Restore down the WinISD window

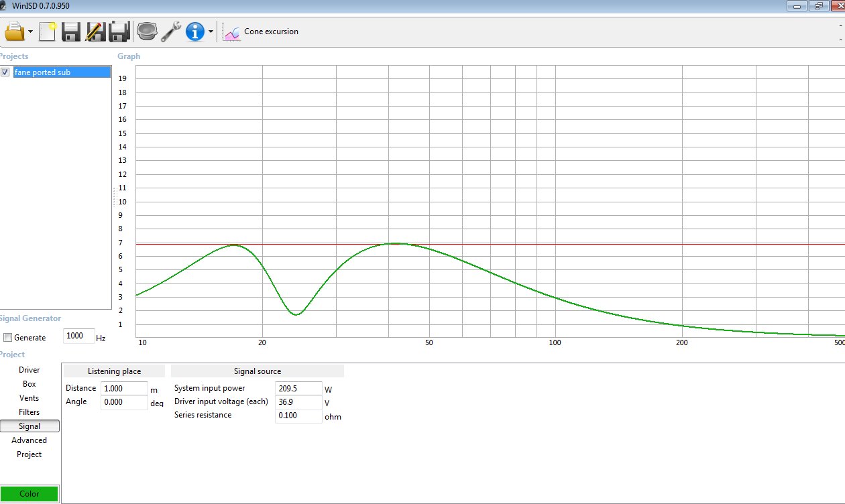tap(819, 5)
